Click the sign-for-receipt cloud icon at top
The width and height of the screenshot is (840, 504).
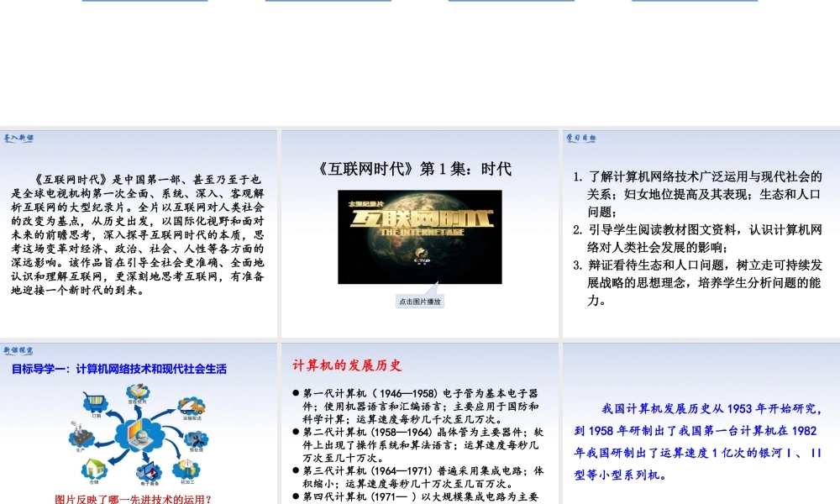pos(137,391)
